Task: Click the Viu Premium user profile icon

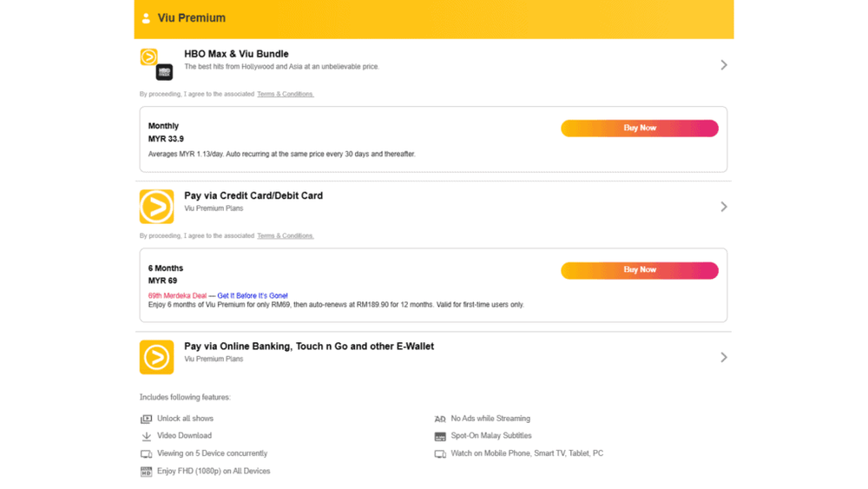Action: pyautogui.click(x=146, y=18)
